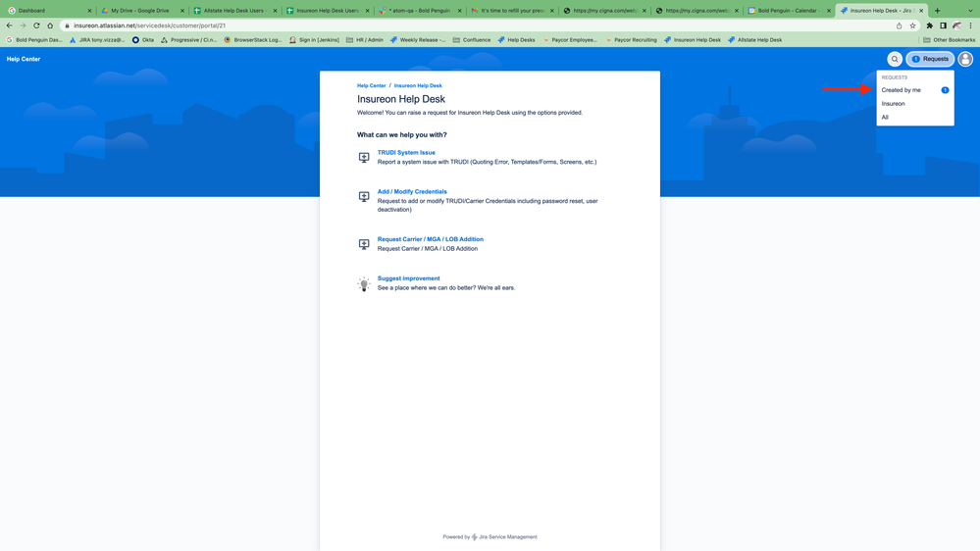Toggle the browser side panel icon
The width and height of the screenshot is (980, 551).
pos(943,25)
